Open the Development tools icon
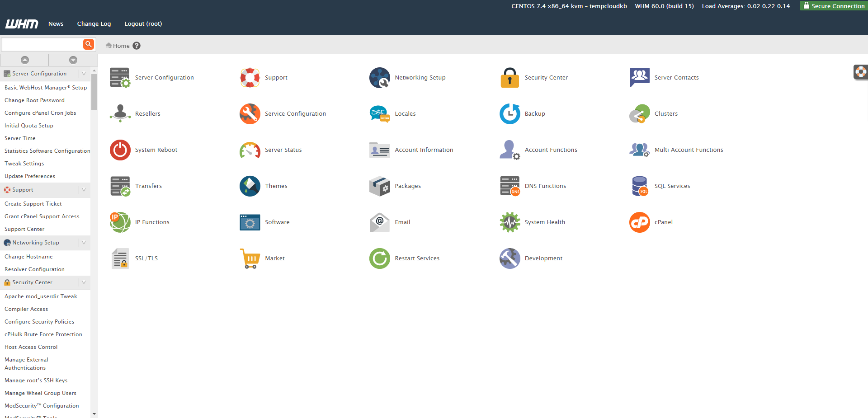This screenshot has width=868, height=418. (509, 258)
